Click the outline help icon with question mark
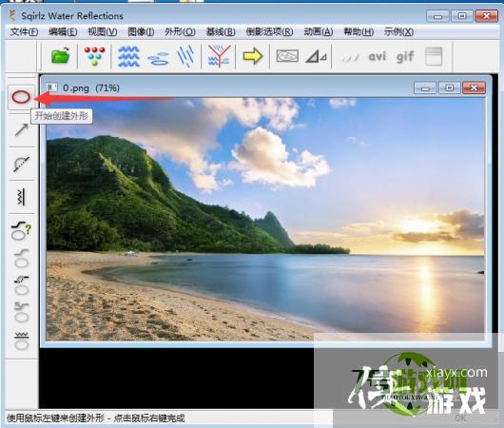This screenshot has height=428, width=504. pos(21,230)
